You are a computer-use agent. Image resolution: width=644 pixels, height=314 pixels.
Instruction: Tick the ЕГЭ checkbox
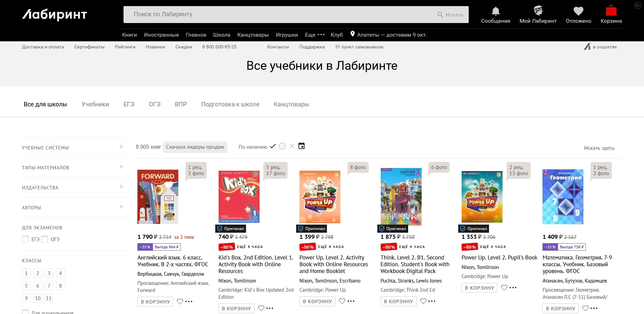[25, 239]
